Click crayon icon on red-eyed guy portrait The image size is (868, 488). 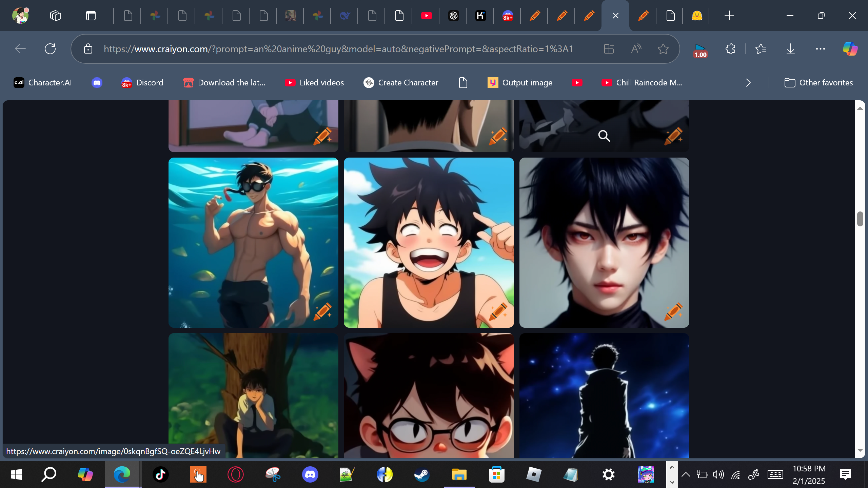tap(673, 311)
